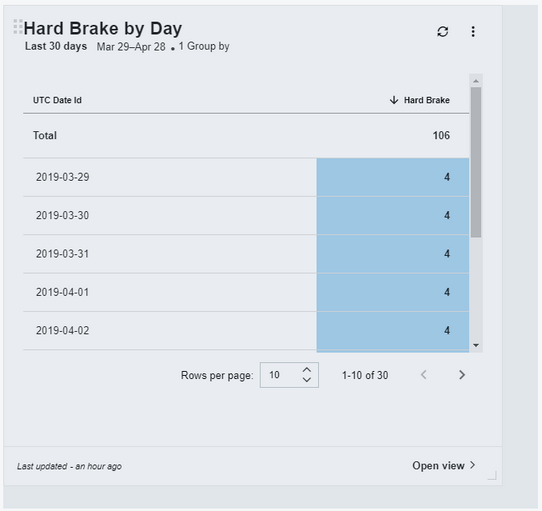Click the descending sort arrow on Hard Brake

point(394,100)
